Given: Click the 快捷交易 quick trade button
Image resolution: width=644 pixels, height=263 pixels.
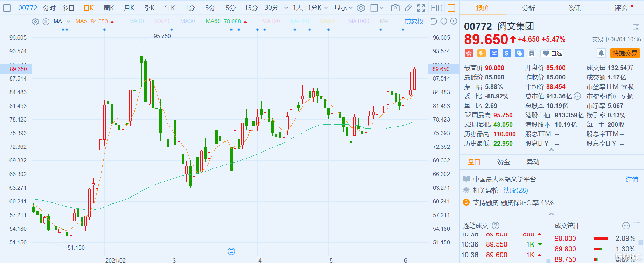Looking at the screenshot, I should click(625, 53).
